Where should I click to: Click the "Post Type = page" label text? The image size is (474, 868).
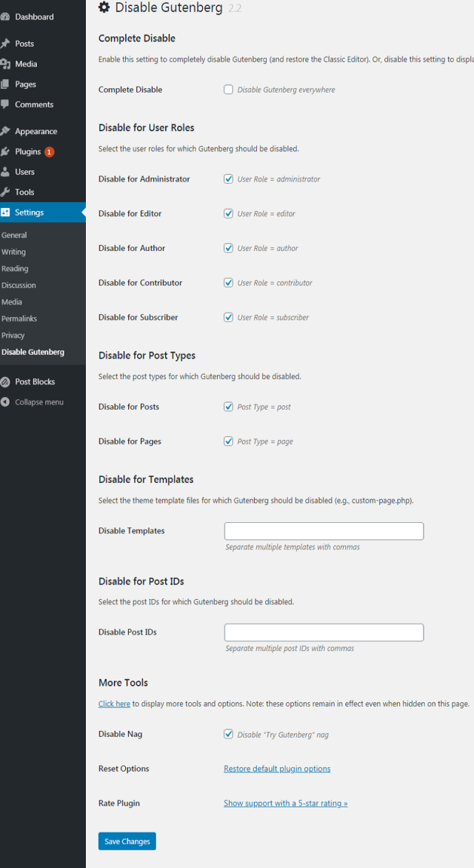click(x=265, y=441)
